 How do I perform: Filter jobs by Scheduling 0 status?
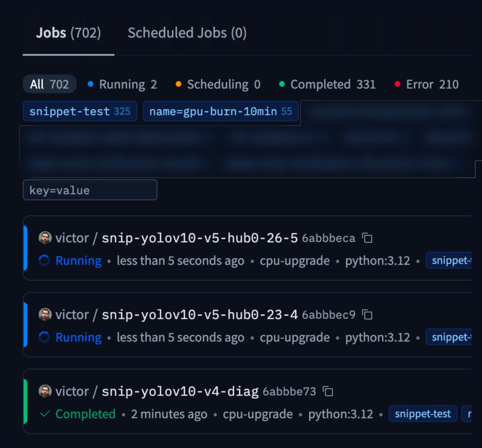[218, 85]
